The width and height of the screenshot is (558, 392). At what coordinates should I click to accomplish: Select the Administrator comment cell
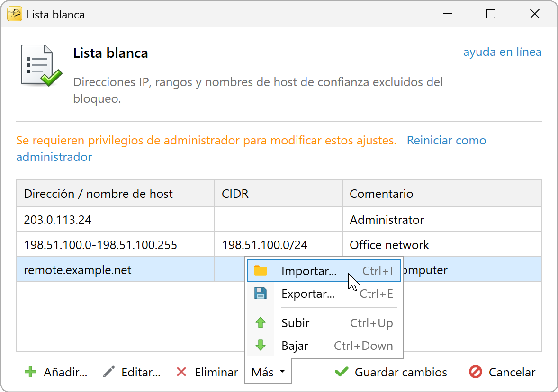(441, 220)
